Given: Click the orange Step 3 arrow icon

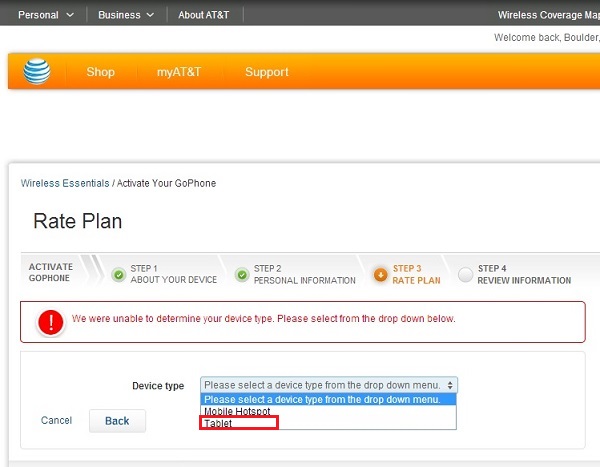Looking at the screenshot, I should (x=380, y=274).
